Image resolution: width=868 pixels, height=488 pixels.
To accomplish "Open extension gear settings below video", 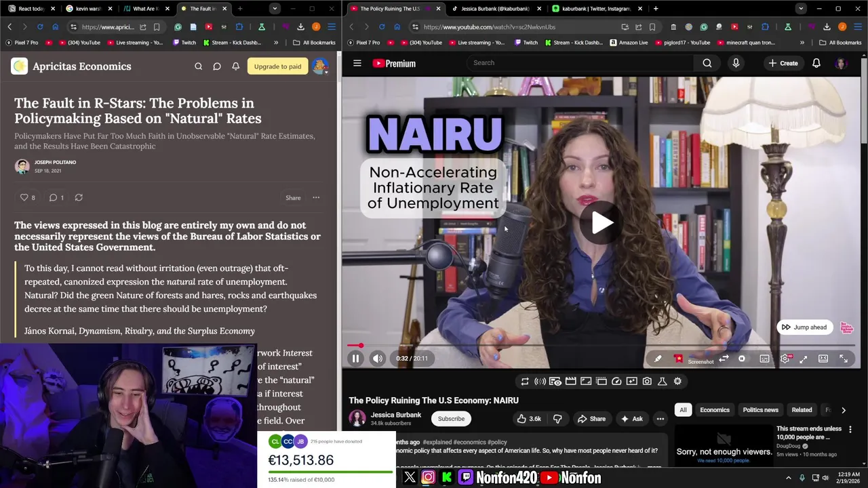I will tap(677, 381).
